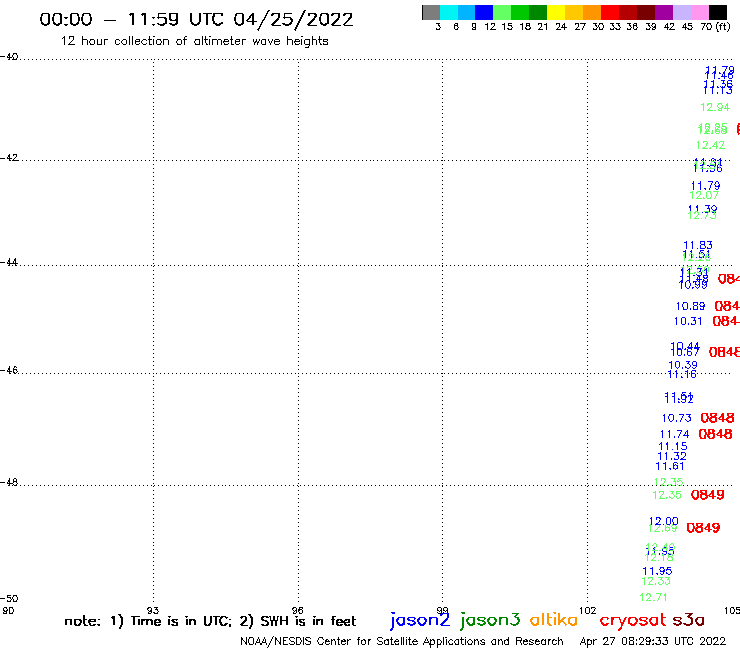Image resolution: width=740 pixels, height=650 pixels.
Task: Select the jason3 satellite label
Action: [x=490, y=620]
